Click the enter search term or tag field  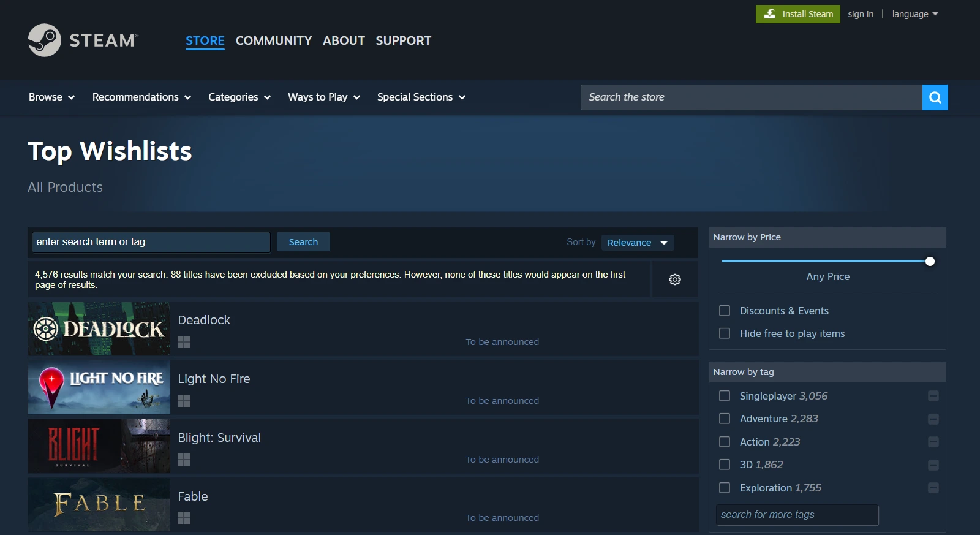point(151,242)
